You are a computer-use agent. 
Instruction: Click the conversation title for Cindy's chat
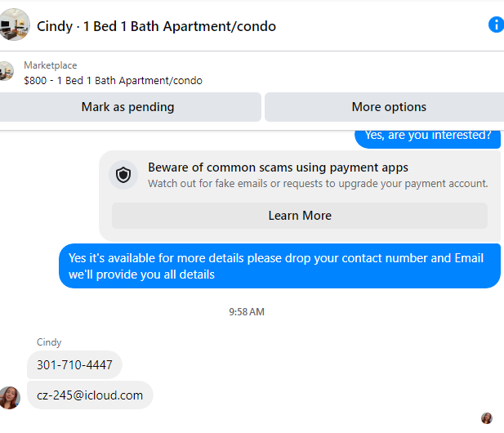pyautogui.click(x=156, y=26)
